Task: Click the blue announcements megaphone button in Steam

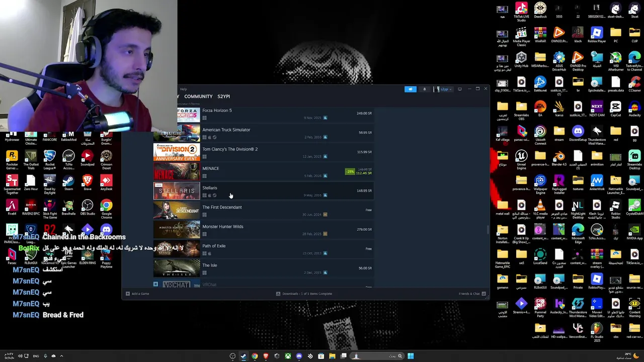Action: pyautogui.click(x=411, y=89)
